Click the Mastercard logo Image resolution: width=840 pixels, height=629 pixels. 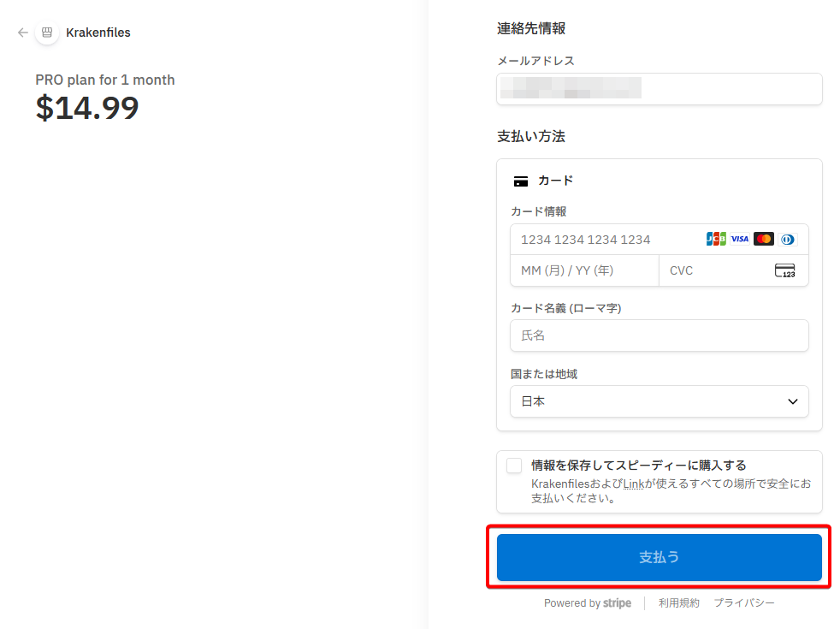(763, 240)
